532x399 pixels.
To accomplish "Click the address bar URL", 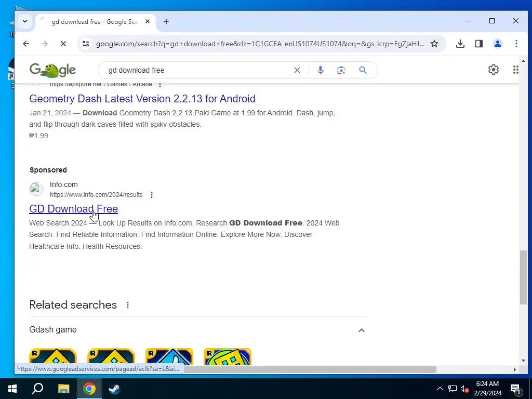I will pyautogui.click(x=260, y=44).
